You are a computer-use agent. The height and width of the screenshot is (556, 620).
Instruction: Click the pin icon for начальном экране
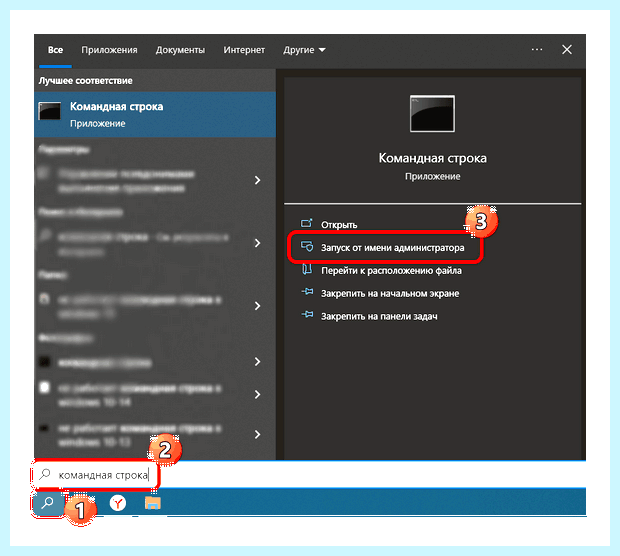307,292
